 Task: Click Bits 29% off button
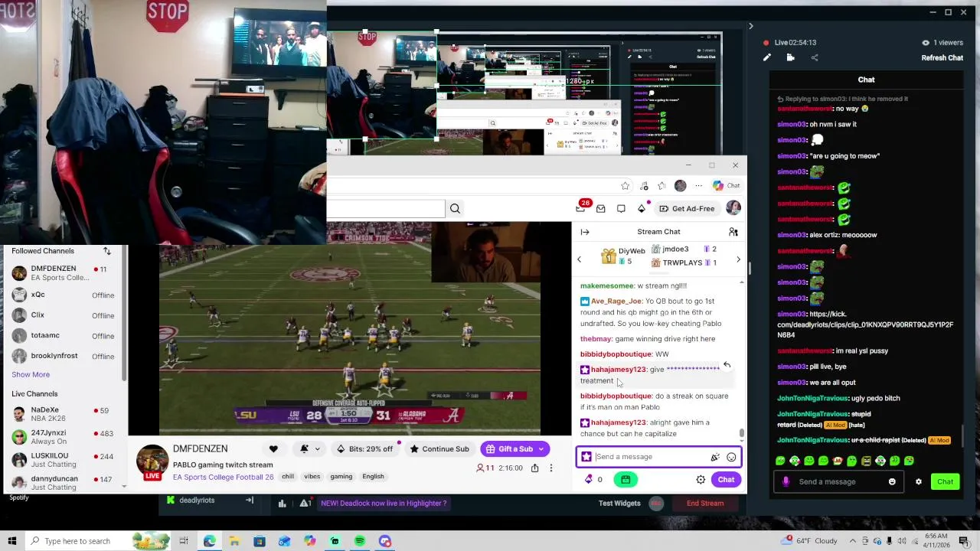(365, 449)
